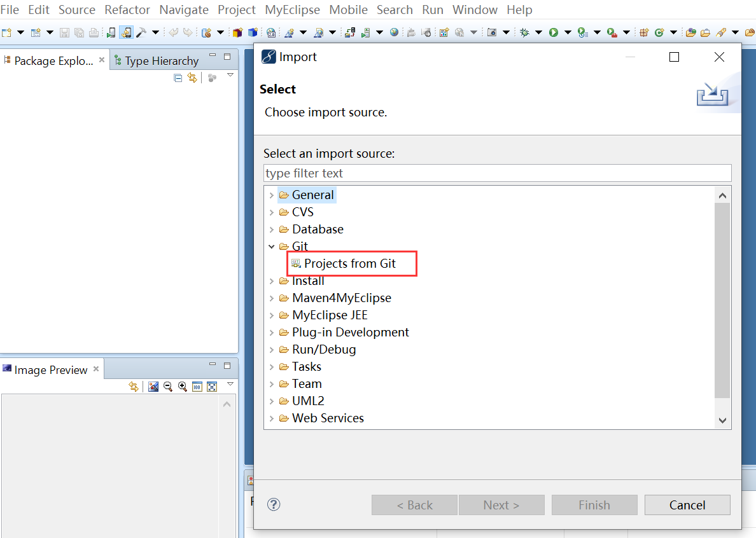756x538 pixels.
Task: Click the import list vertical scrollbar
Action: coord(722,299)
